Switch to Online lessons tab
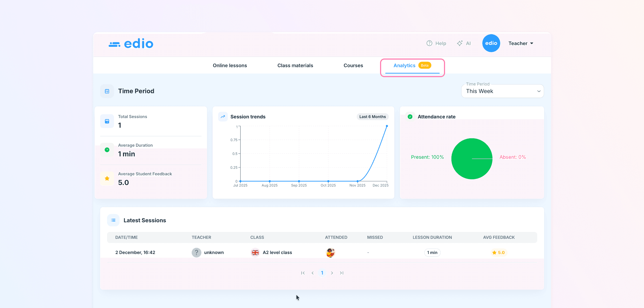The width and height of the screenshot is (644, 308). [x=230, y=65]
